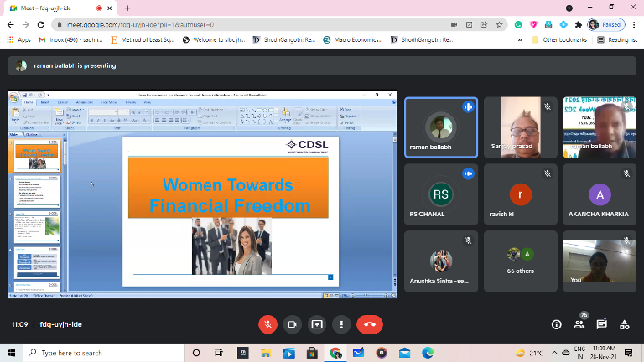Open more options three-dot menu in Meet
Image resolution: width=644 pixels, height=362 pixels.
(341, 324)
